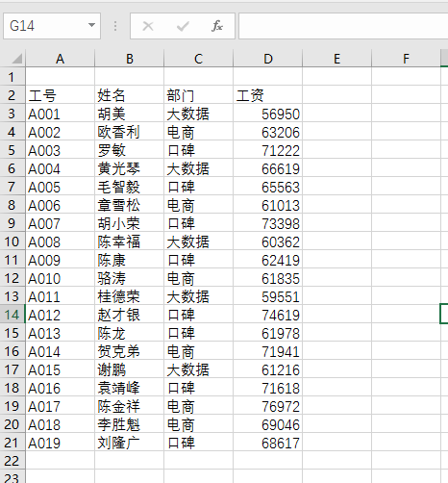Click the 部门 header cell
Screen dimensions: 448x483
click(x=199, y=94)
